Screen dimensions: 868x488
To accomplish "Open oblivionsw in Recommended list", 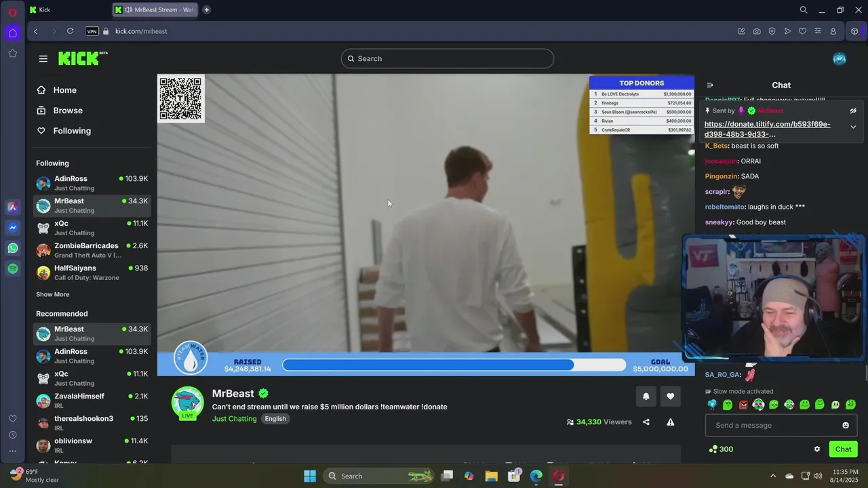I will [92, 445].
